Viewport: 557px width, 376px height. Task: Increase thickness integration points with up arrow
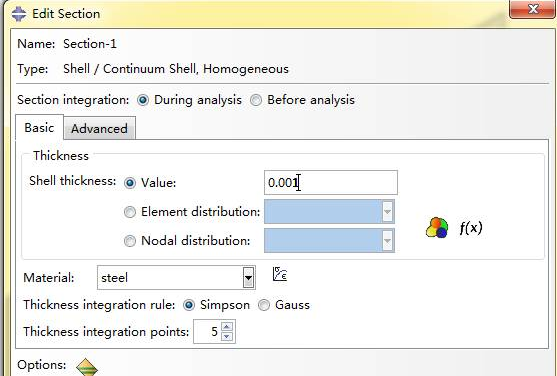pyautogui.click(x=227, y=326)
